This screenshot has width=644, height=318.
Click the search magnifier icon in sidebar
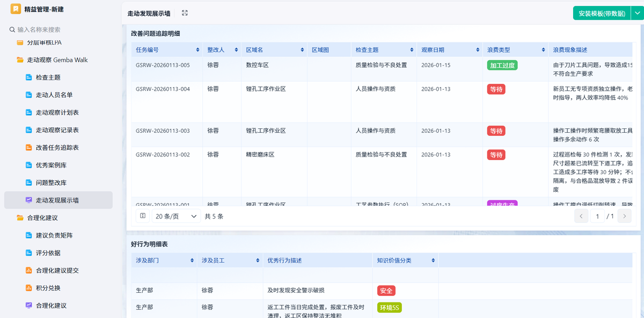12,30
